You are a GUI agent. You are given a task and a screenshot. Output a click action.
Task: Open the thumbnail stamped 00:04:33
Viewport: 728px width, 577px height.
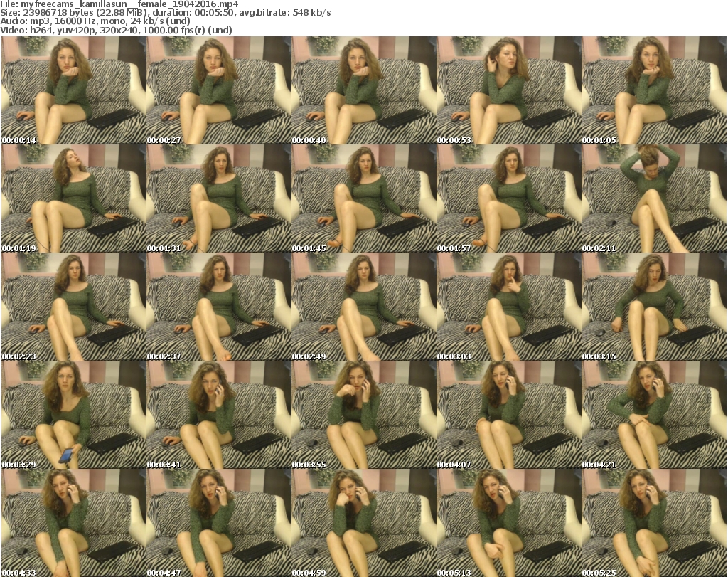click(74, 523)
